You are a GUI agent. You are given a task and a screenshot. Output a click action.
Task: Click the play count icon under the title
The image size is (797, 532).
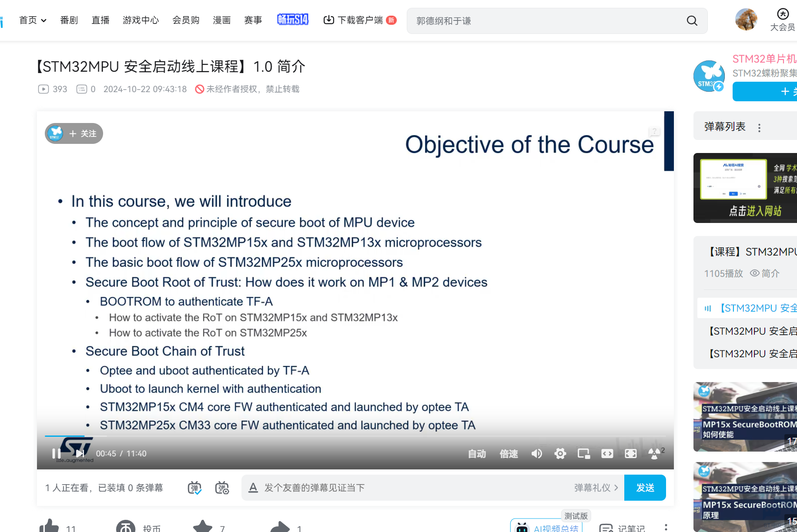[44, 89]
